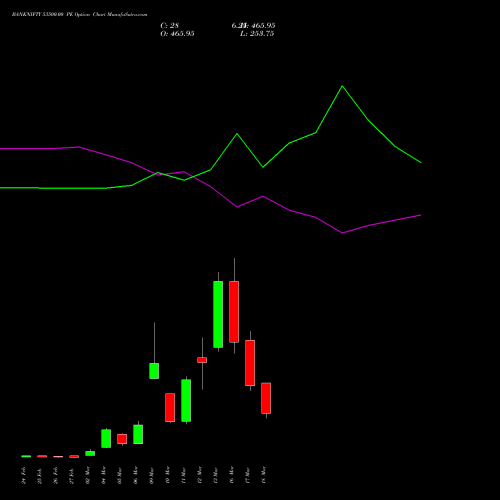Select the close value 'C: 28'
The width and height of the screenshot is (500, 500).
click(170, 26)
